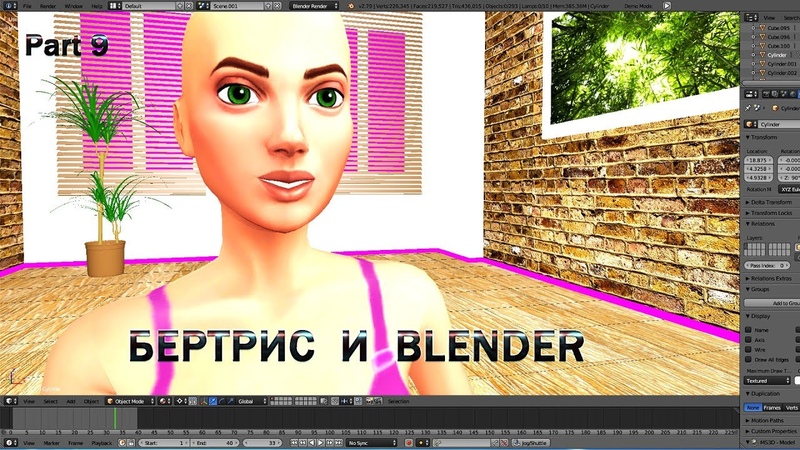The width and height of the screenshot is (800, 450).
Task: Click the pin ID icon in properties
Action: [x=748, y=108]
